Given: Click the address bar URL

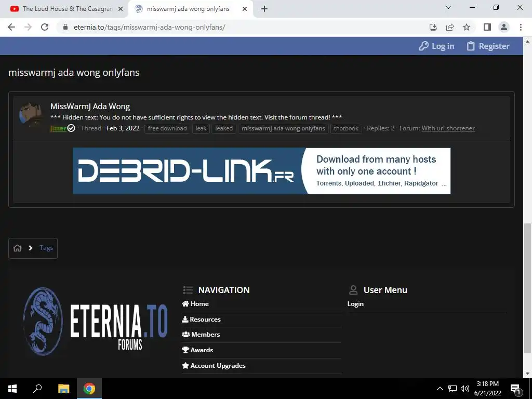Looking at the screenshot, I should (x=149, y=27).
